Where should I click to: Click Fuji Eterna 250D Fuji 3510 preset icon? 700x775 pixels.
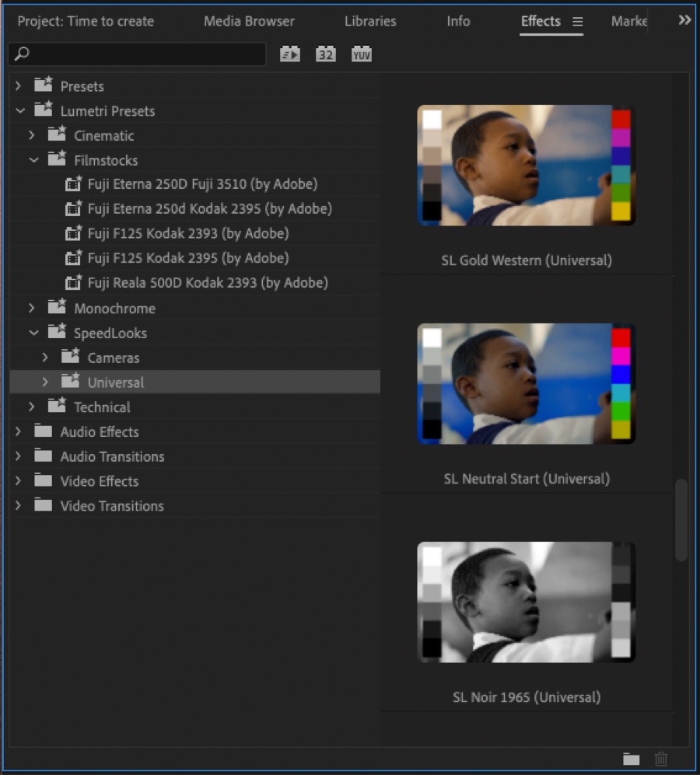73,184
